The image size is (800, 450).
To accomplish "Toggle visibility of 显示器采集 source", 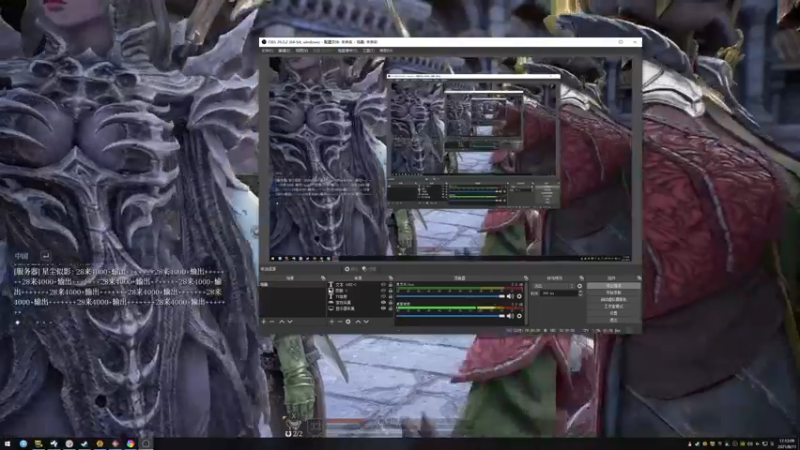I will [383, 309].
